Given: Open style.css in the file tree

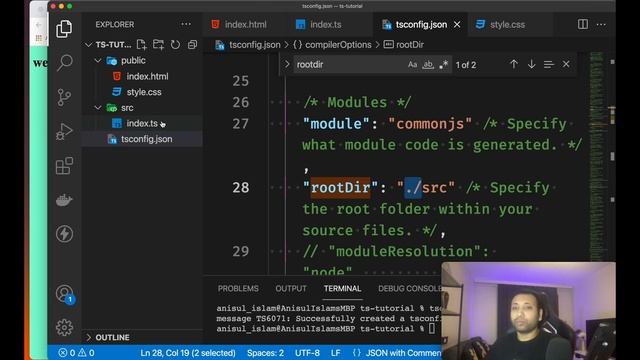Looking at the screenshot, I should pos(144,92).
